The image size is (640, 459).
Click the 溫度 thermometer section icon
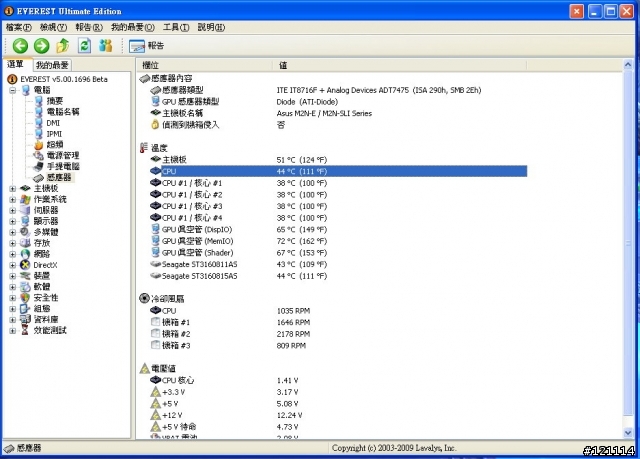coord(144,148)
